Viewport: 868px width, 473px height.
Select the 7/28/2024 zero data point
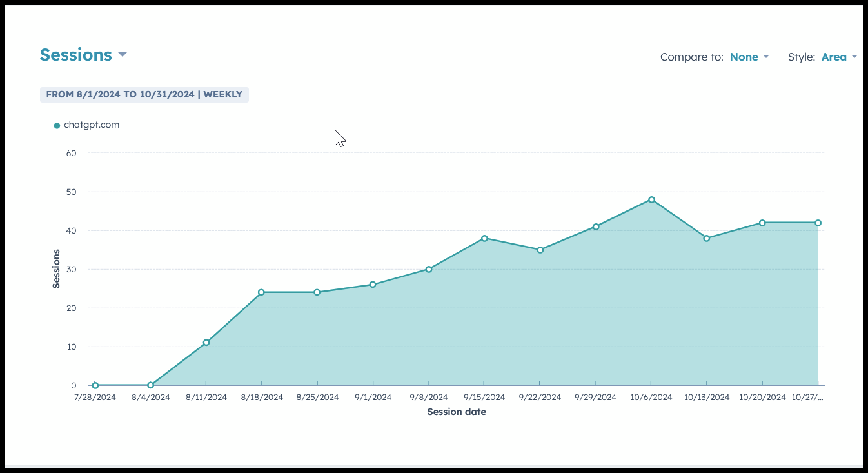tap(95, 385)
